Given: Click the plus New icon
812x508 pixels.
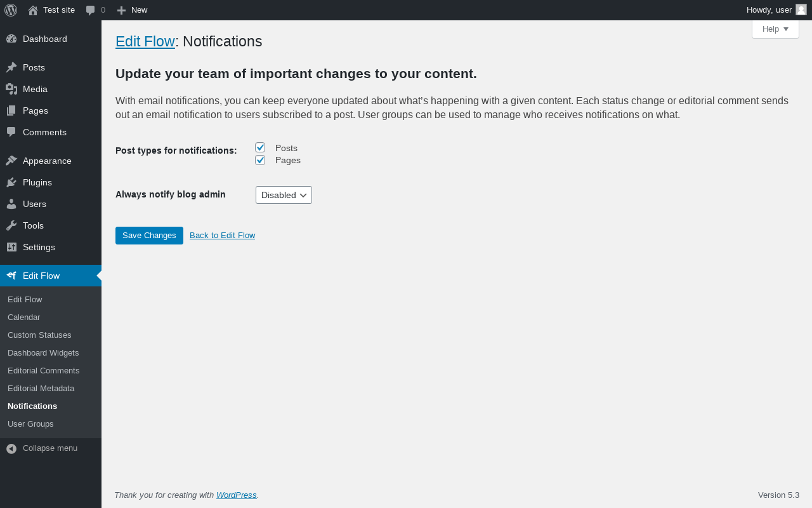Looking at the screenshot, I should pos(122,10).
